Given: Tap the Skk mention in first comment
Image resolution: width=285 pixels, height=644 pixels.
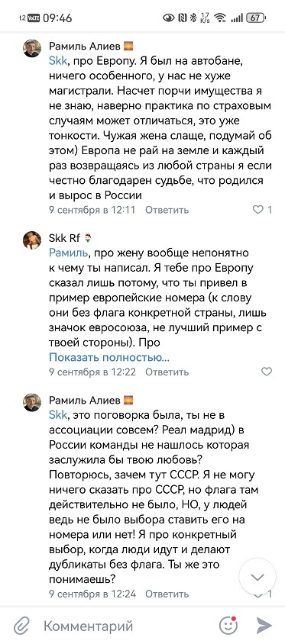Looking at the screenshot, I should click(58, 61).
